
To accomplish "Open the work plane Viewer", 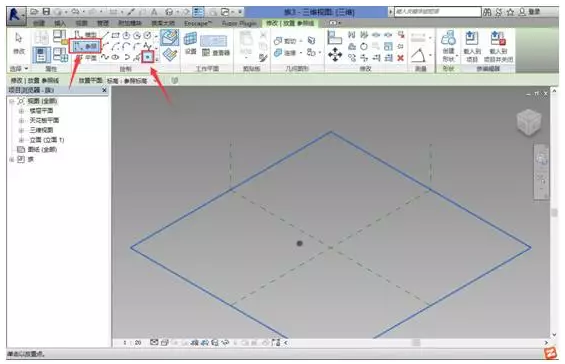I will coord(216,53).
